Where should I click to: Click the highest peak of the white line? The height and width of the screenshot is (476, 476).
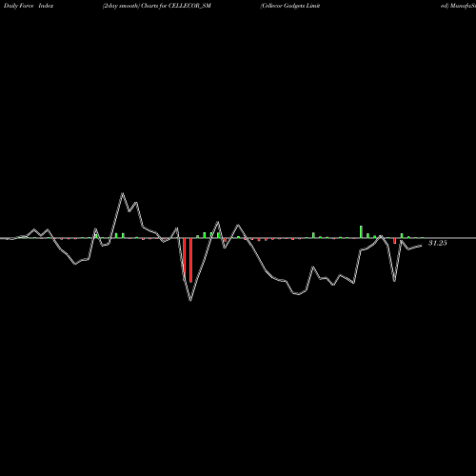[x=123, y=193]
